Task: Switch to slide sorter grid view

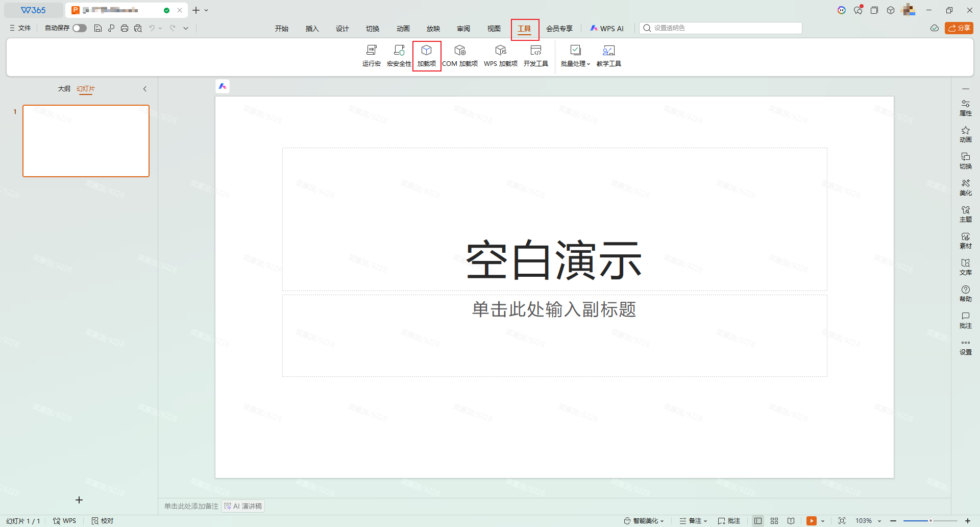Action: coord(774,521)
